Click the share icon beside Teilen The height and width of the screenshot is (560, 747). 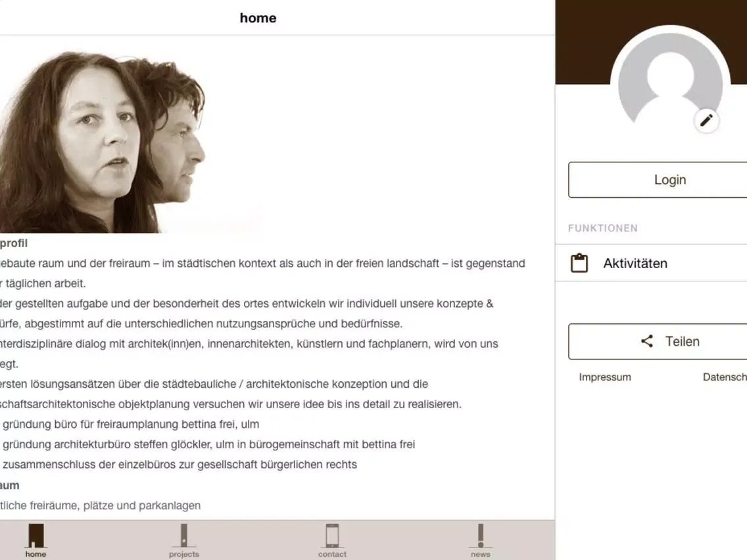point(647,341)
